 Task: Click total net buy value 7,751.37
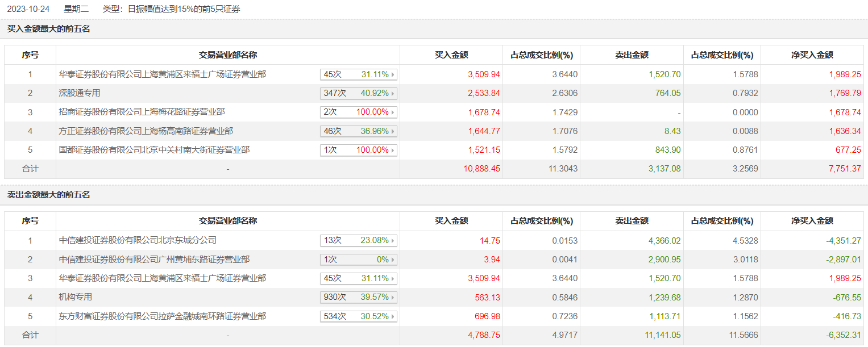pyautogui.click(x=844, y=169)
